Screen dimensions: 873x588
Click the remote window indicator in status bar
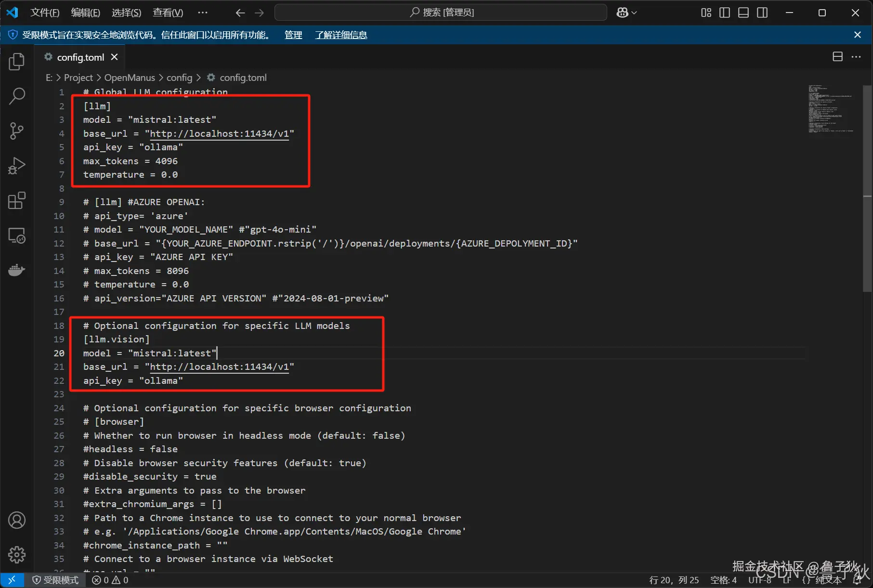click(12, 580)
